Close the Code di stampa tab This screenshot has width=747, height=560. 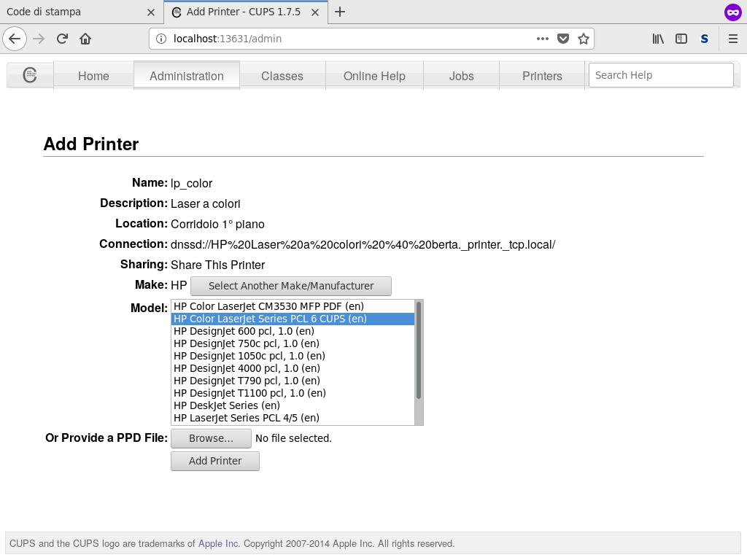(151, 12)
